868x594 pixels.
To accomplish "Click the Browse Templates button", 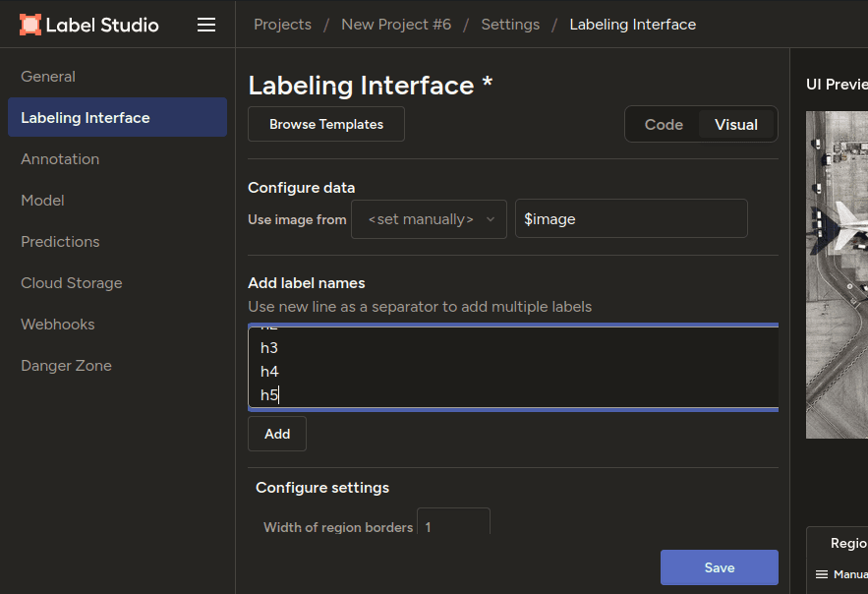I will click(x=326, y=125).
